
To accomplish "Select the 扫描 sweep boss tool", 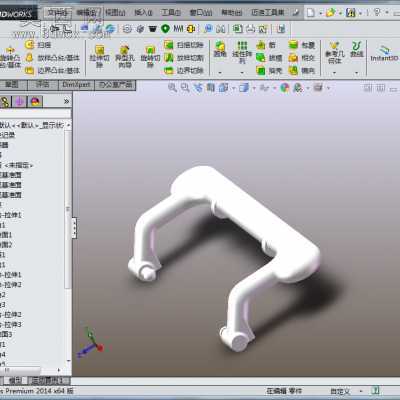I will click(38, 45).
